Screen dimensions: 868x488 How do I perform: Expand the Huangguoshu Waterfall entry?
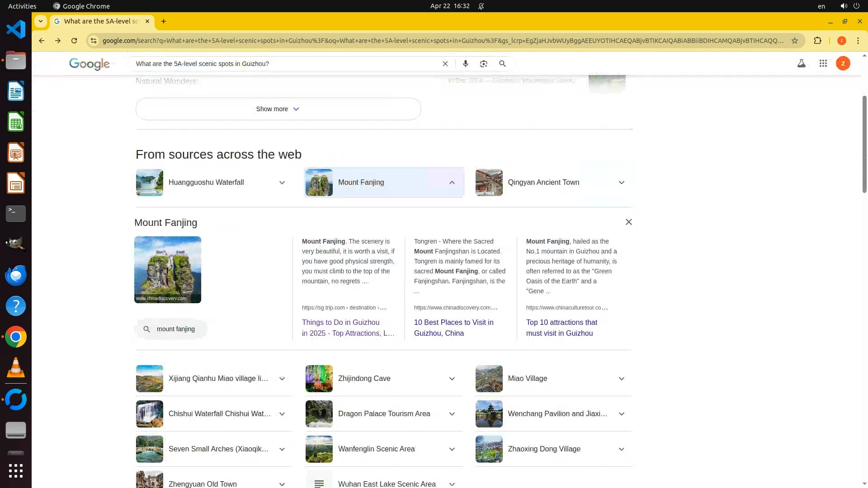tap(282, 183)
